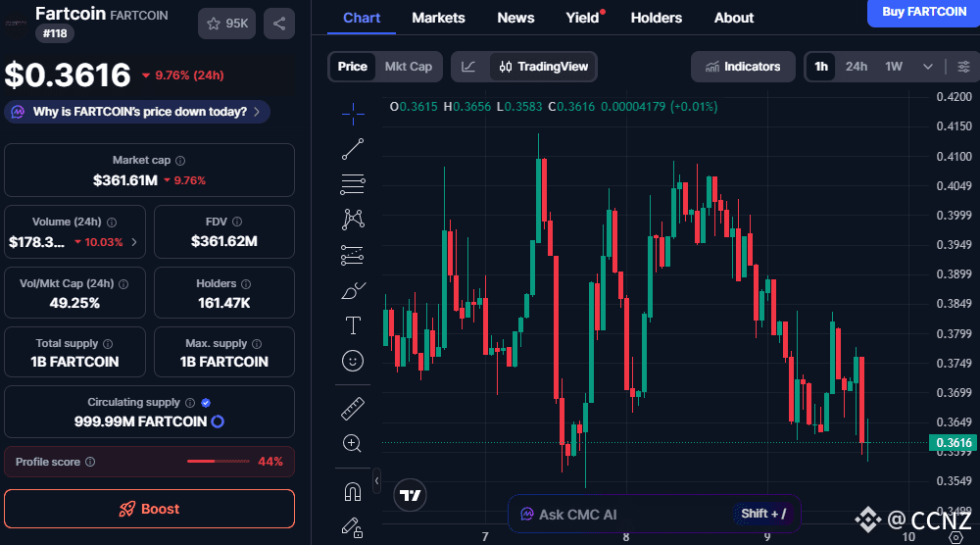Open the horizontal lines drawing tool
Image resolution: width=980 pixels, height=545 pixels.
pos(353,183)
